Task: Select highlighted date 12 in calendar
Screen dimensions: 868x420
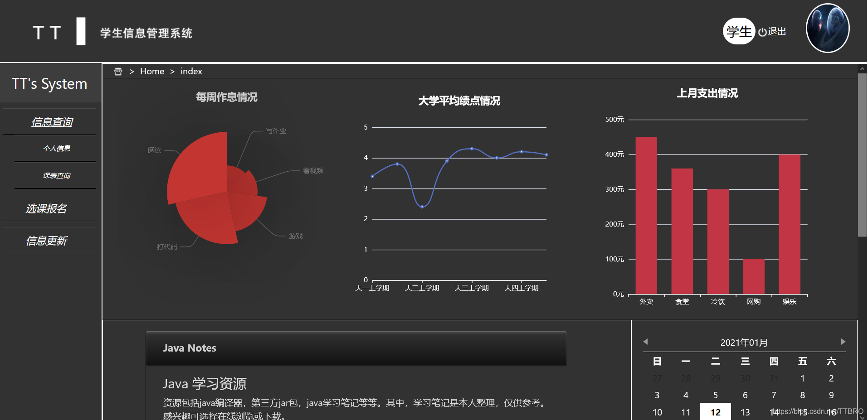Action: tap(716, 412)
